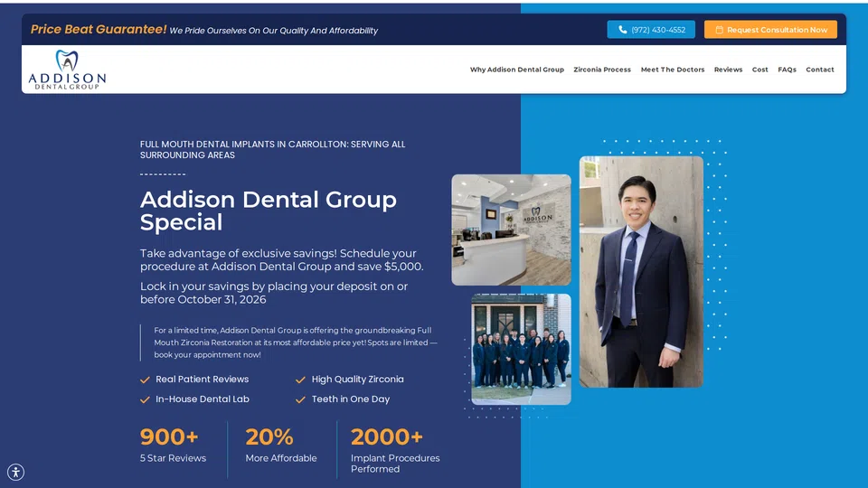Click the Full Mouth Dental Implants in Carrollton subtitle

273,150
